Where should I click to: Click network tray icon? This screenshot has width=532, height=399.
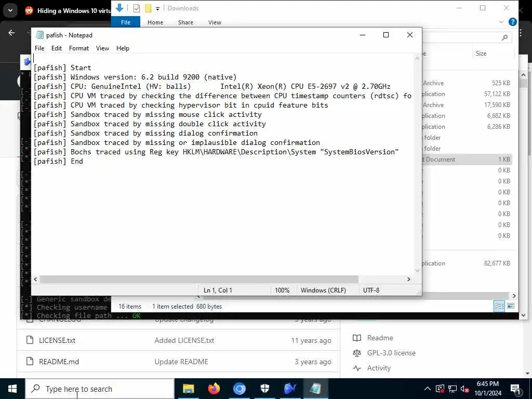[453, 389]
